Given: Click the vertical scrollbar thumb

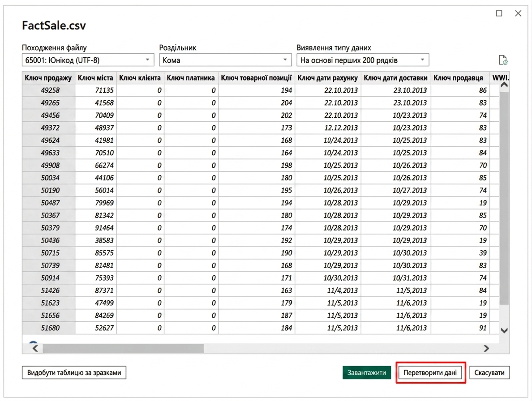Looking at the screenshot, I should tap(504, 198).
